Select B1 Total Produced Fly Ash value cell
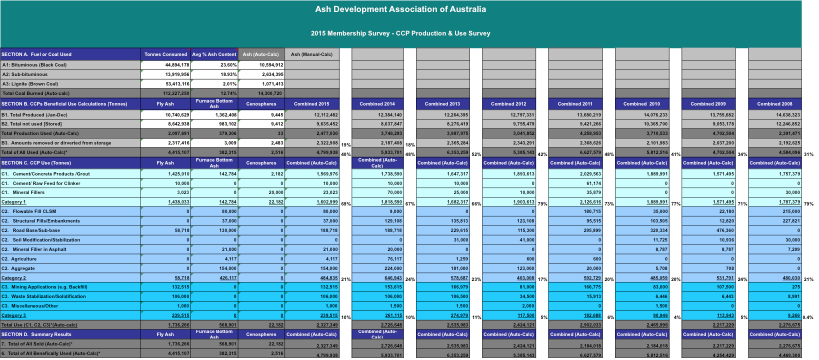Screen dimensions: 819x360 166,114
